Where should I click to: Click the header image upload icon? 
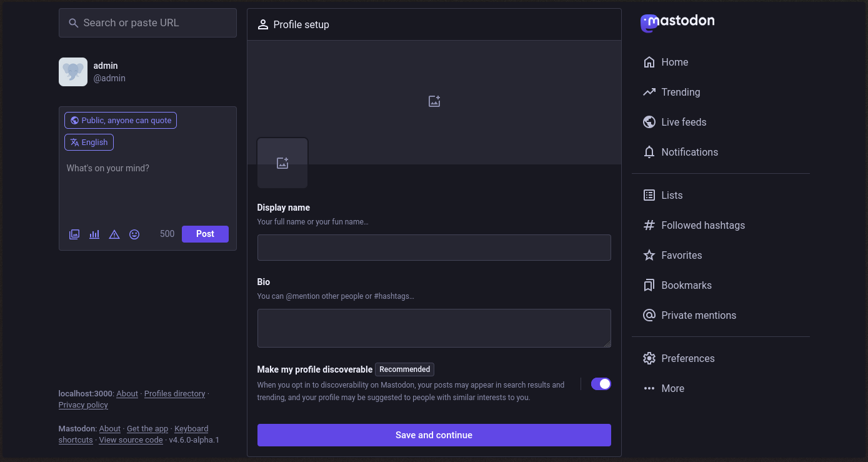click(434, 101)
